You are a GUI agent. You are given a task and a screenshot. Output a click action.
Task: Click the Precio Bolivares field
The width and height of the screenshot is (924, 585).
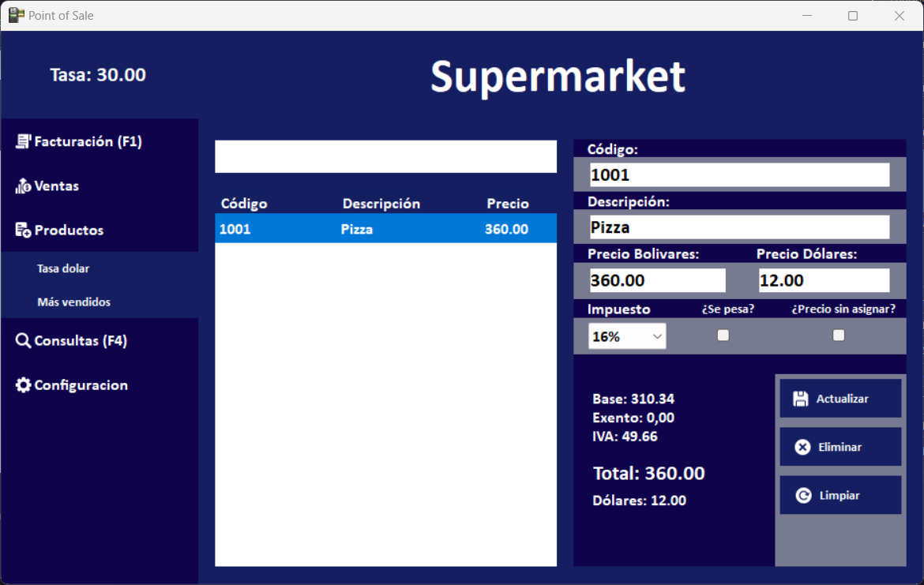[657, 280]
